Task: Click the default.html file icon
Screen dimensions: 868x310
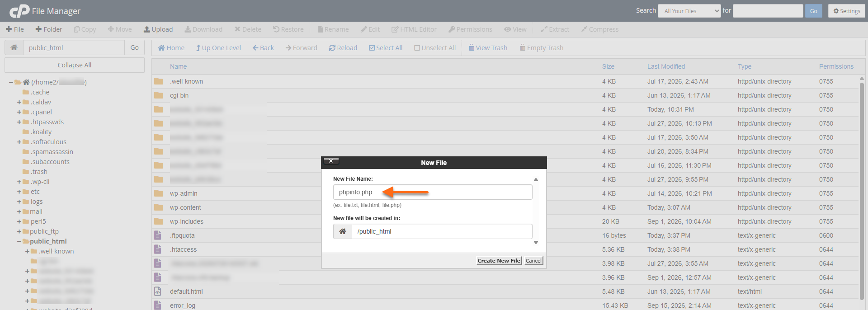Action: point(158,291)
